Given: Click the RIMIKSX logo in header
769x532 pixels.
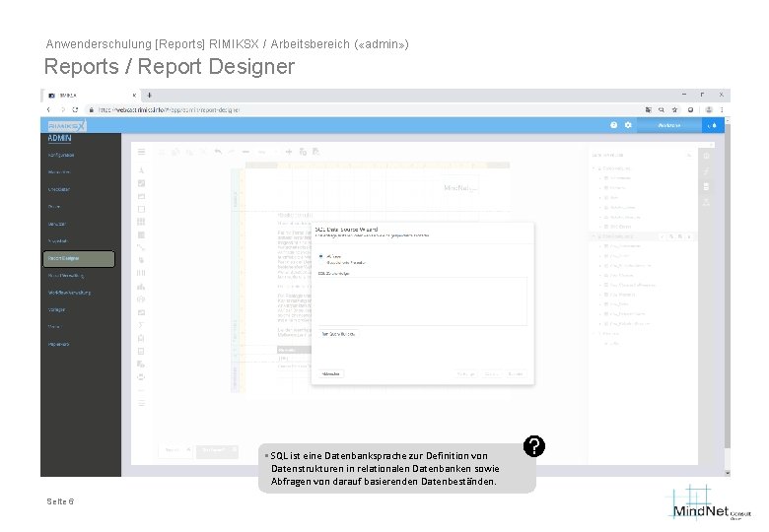Looking at the screenshot, I should coord(66,126).
